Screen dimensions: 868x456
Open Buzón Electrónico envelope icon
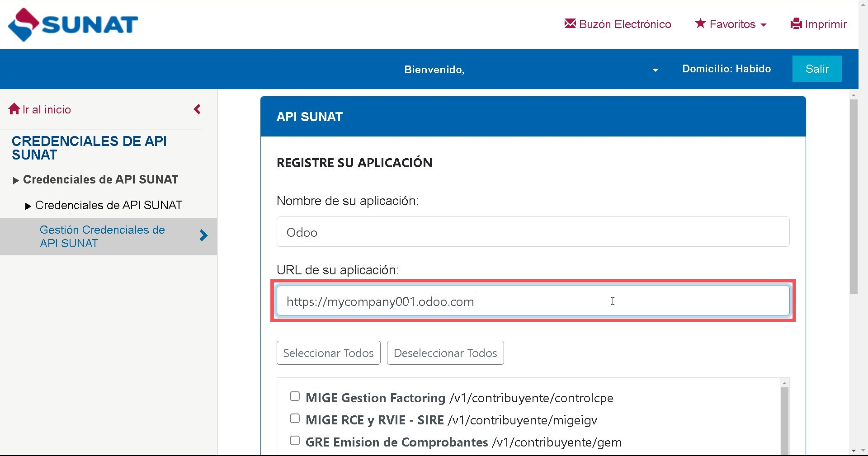pos(570,24)
